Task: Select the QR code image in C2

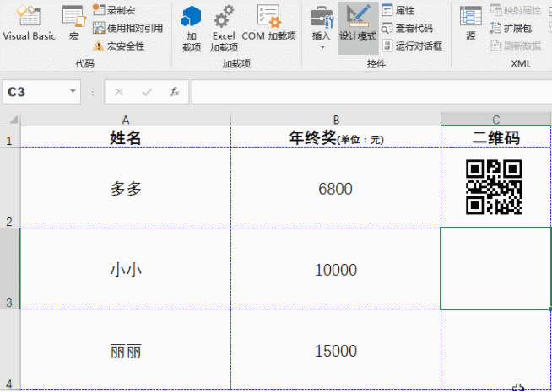Action: 494,187
